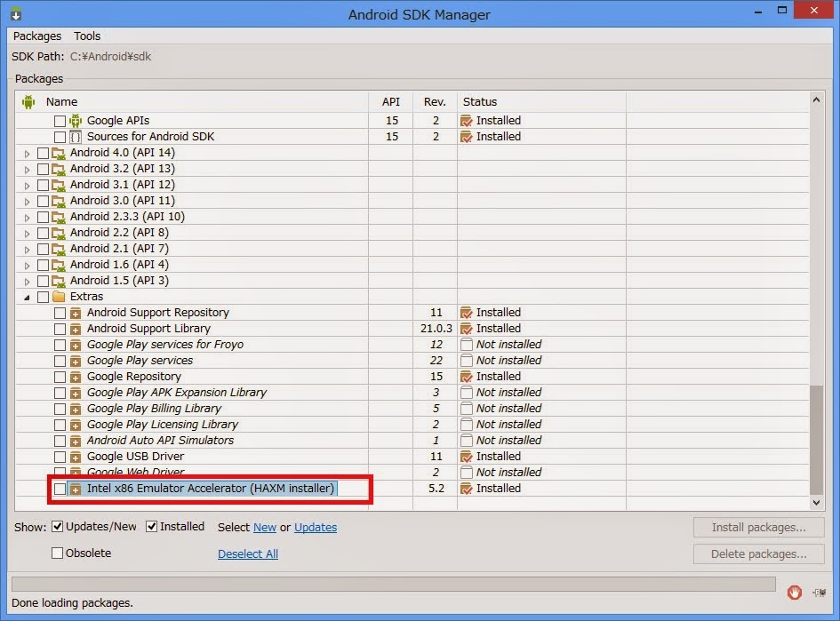840x621 pixels.
Task: Check Google Play services for Froyo checkbox
Action: 60,346
